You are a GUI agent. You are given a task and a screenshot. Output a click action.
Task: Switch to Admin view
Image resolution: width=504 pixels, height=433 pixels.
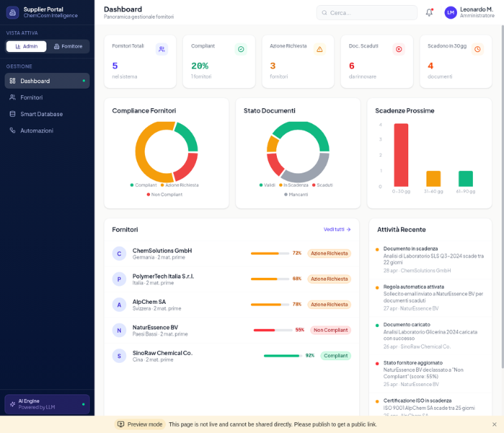coord(27,46)
